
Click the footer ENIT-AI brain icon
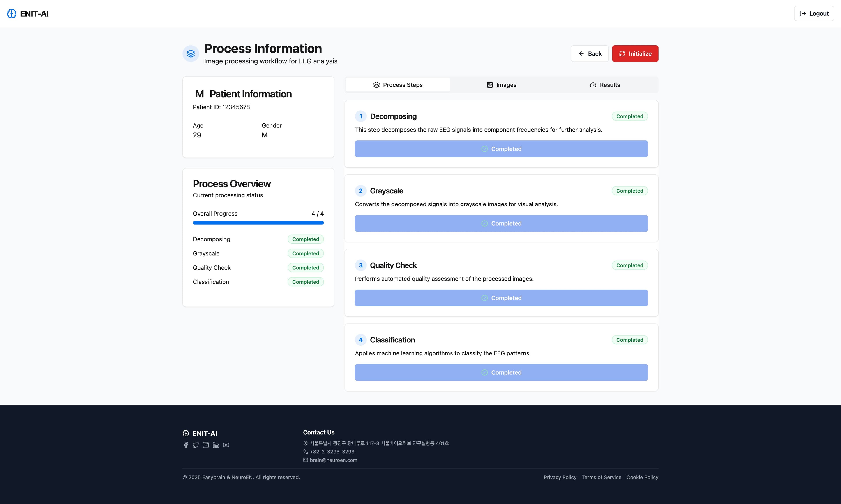[x=186, y=433]
